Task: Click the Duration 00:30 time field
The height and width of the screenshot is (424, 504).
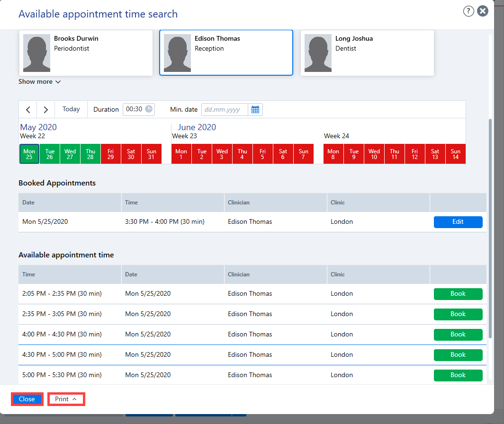Action: point(138,109)
